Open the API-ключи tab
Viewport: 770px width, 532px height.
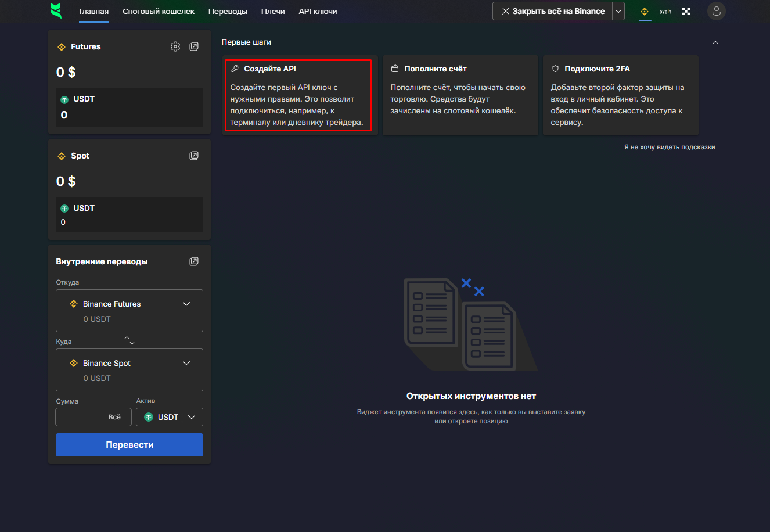(318, 11)
